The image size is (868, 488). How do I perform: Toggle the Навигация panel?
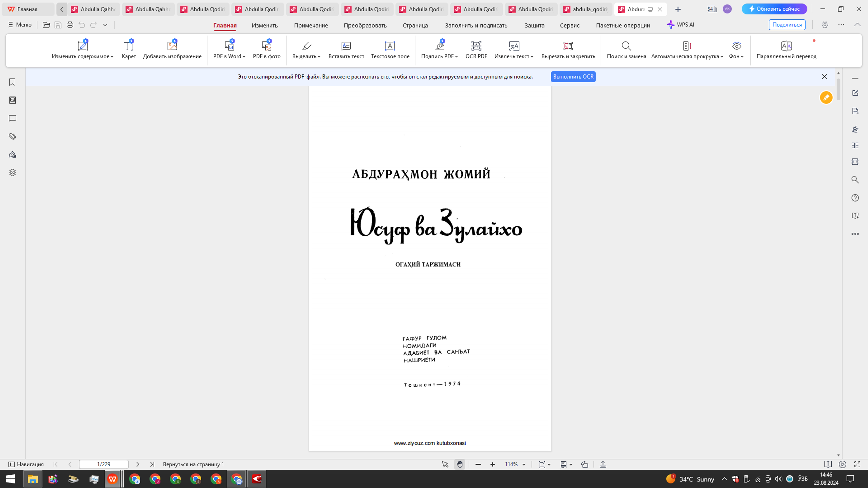(27, 464)
